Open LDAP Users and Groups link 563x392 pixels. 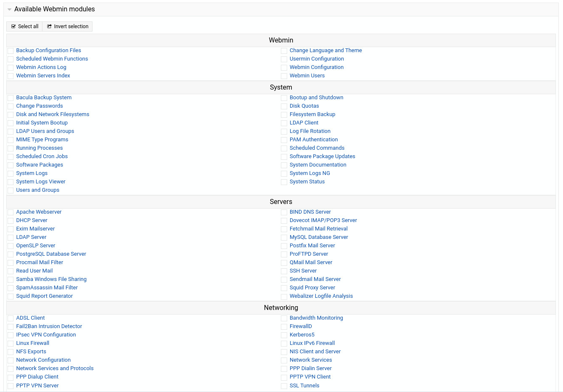tap(45, 131)
